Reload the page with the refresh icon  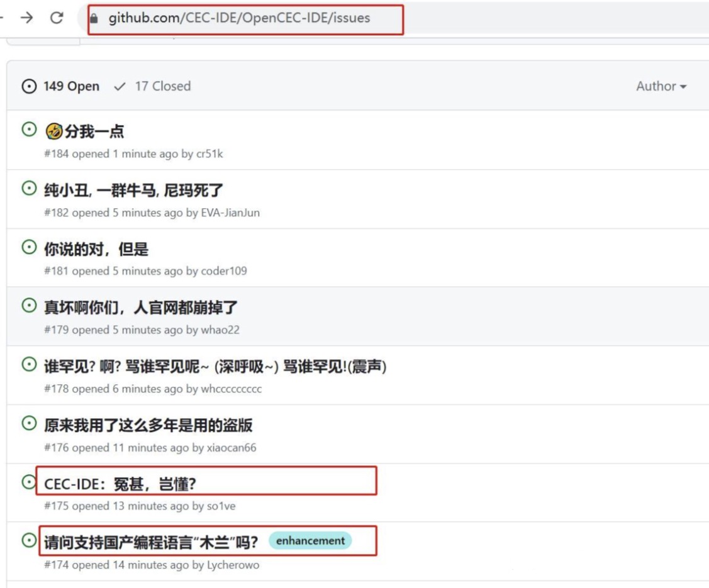(57, 18)
